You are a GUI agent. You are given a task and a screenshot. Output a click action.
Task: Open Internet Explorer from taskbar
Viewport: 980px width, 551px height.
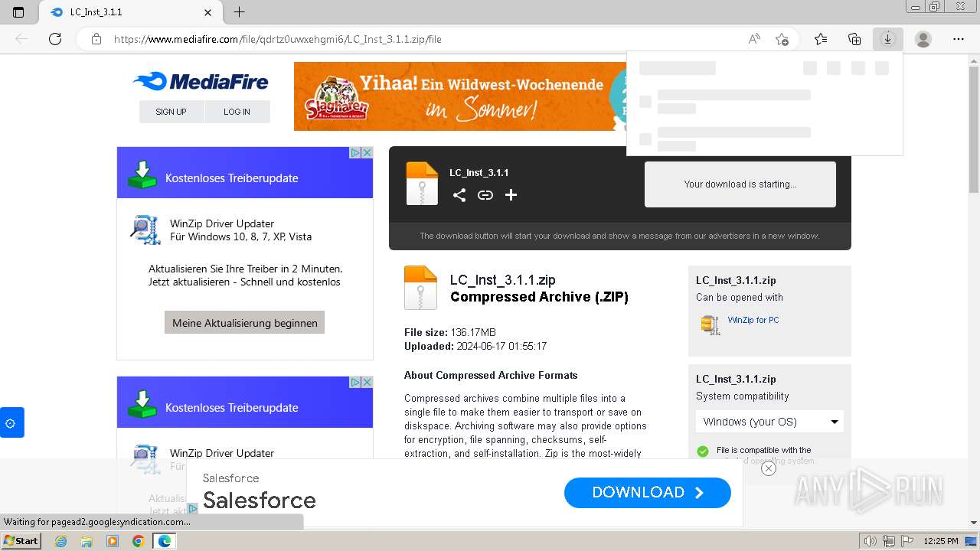click(x=60, y=541)
